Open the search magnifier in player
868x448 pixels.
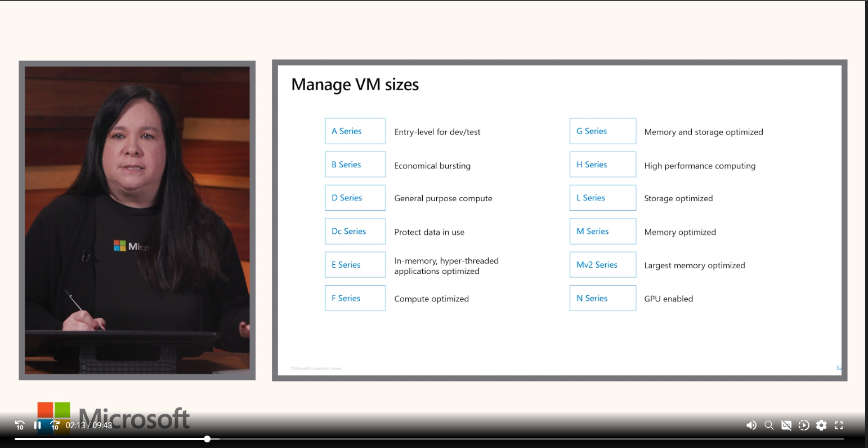click(x=769, y=425)
